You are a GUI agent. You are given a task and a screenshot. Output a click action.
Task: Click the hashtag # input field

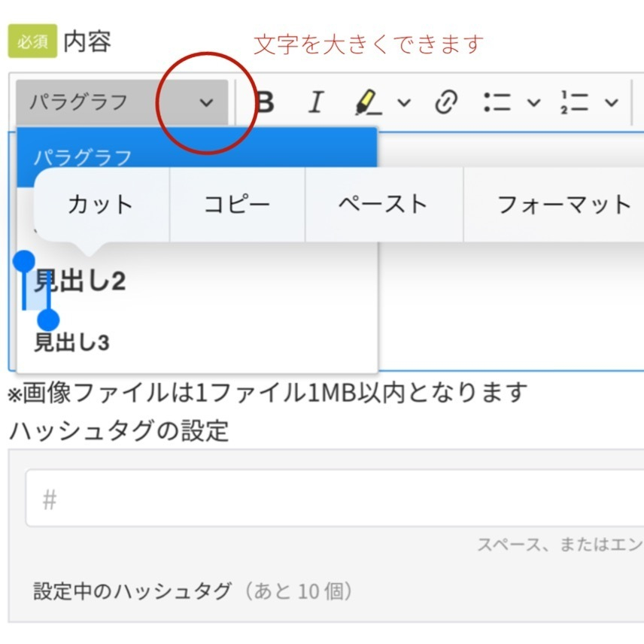(334, 498)
